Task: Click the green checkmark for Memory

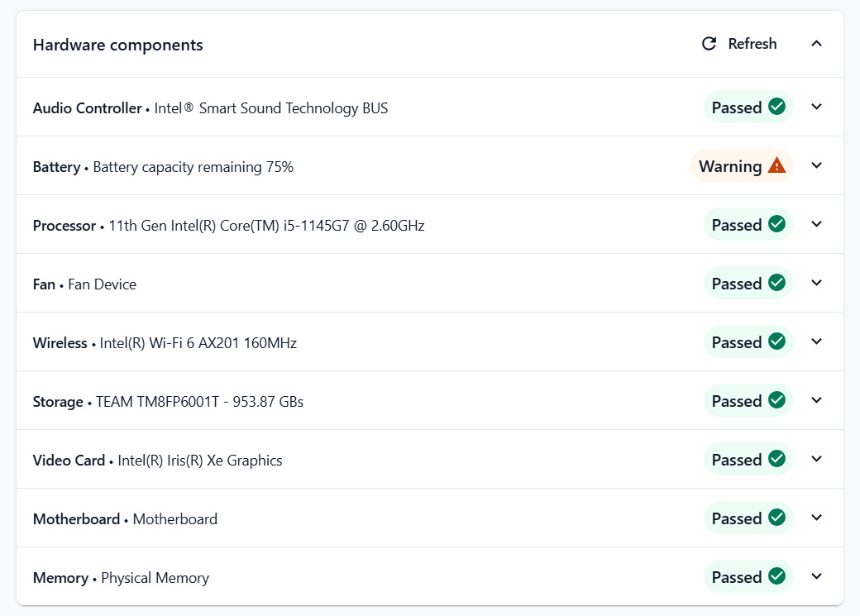Action: tap(776, 576)
